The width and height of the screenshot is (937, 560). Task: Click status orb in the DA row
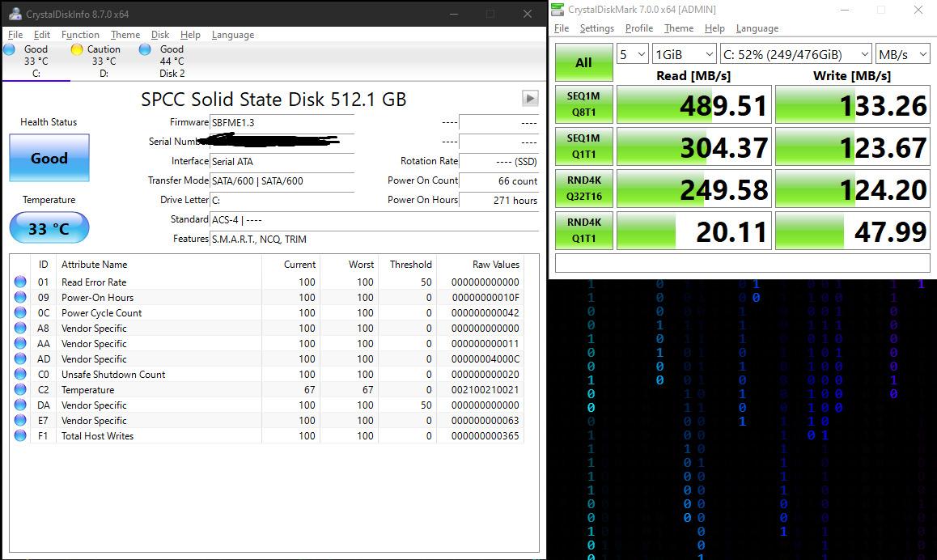click(x=20, y=405)
